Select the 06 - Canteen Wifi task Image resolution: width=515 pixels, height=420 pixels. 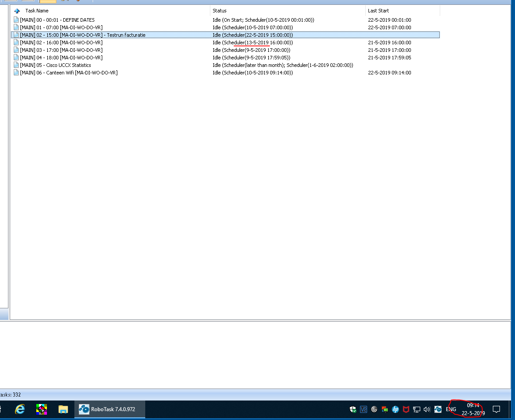[x=69, y=73]
